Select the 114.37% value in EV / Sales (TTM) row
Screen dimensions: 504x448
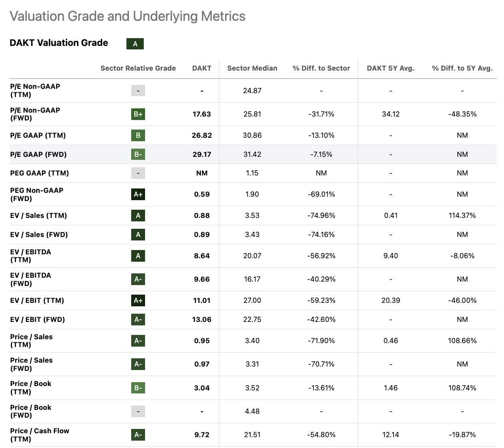[462, 215]
